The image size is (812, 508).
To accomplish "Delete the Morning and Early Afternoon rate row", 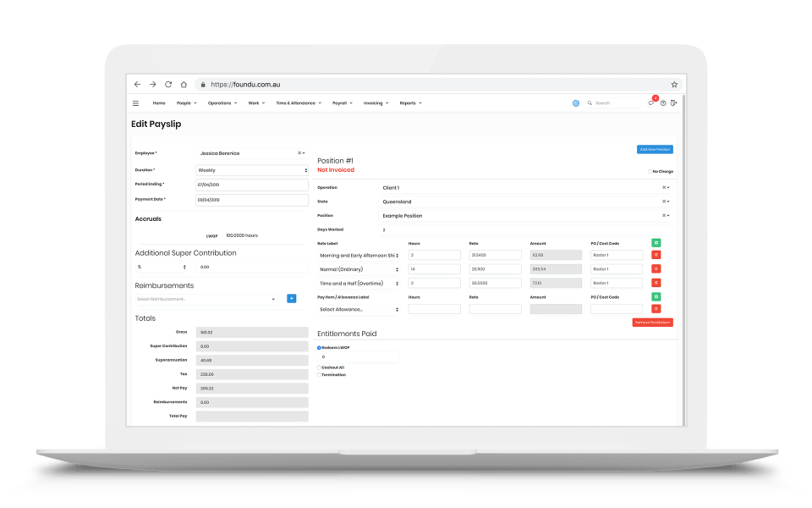I will click(656, 255).
